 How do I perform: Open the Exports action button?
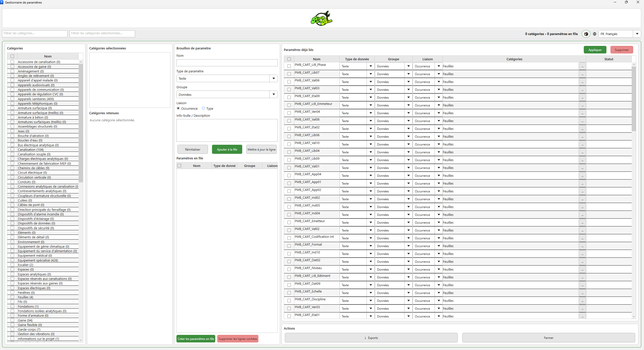[x=371, y=338]
